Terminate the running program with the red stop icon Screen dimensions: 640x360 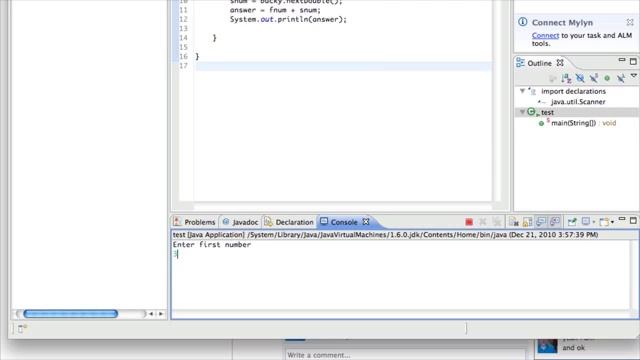point(469,222)
